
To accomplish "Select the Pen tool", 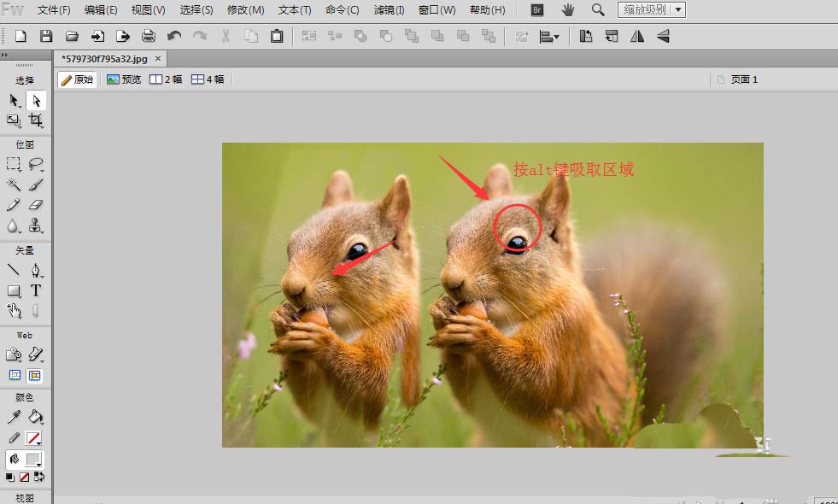I will 36,270.
